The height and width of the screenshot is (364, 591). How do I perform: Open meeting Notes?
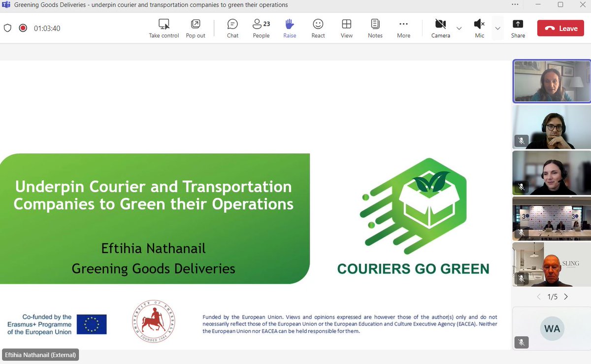tap(375, 29)
